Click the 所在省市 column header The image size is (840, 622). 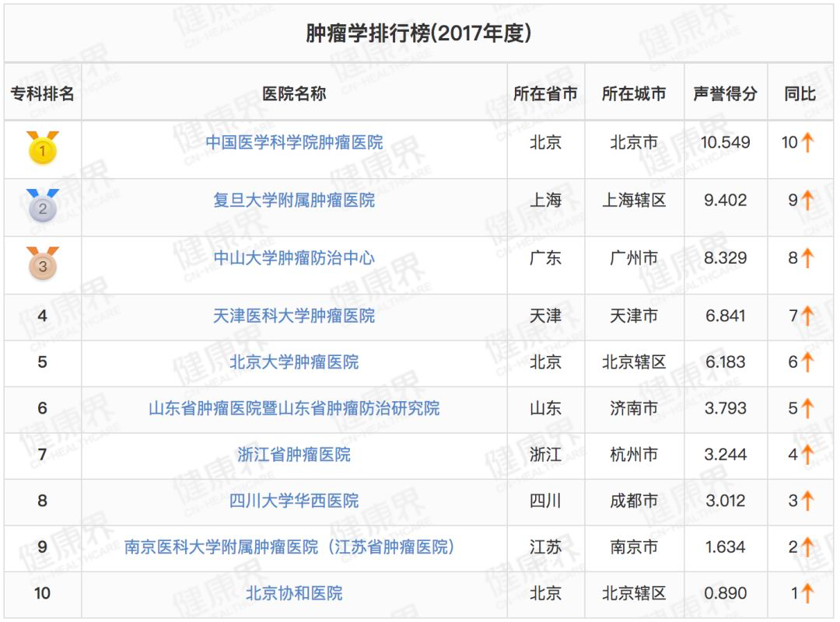(x=545, y=94)
